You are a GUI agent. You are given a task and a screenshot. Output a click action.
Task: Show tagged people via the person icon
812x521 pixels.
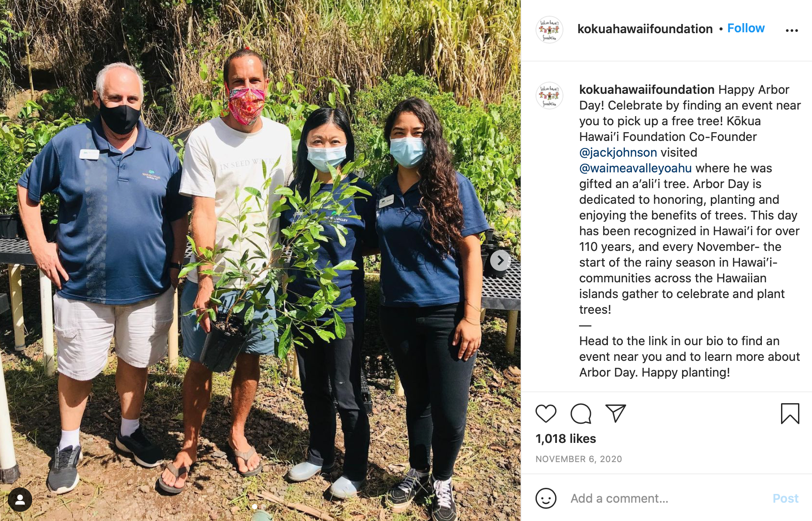point(20,500)
